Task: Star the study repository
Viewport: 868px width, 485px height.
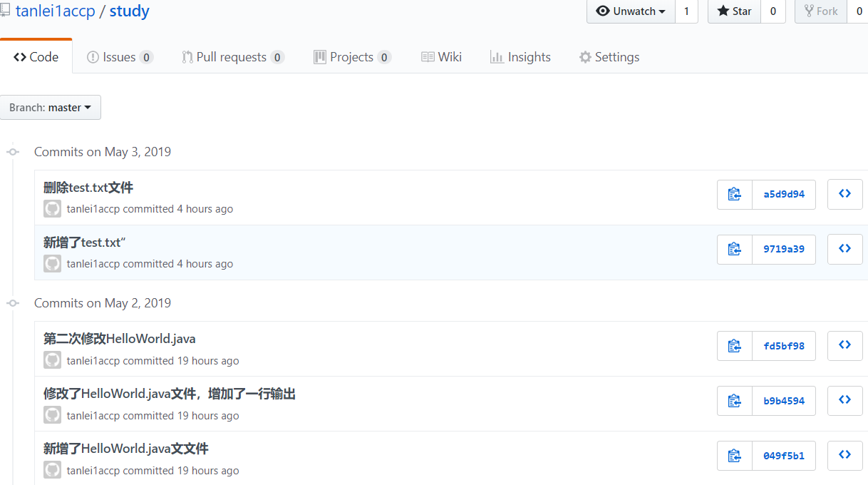Action: pos(734,11)
